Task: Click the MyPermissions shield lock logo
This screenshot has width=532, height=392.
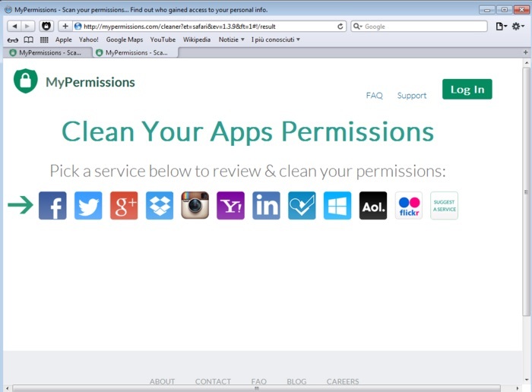Action: [x=25, y=81]
